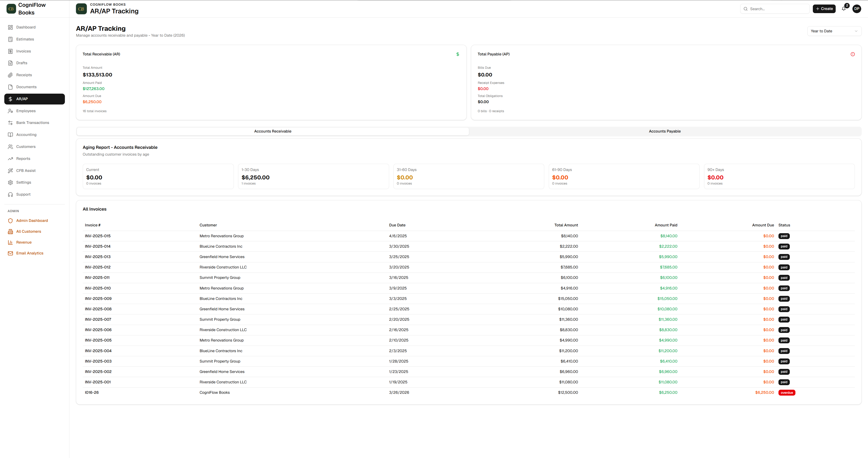Click the alert icon on Total Payable card

(x=852, y=54)
